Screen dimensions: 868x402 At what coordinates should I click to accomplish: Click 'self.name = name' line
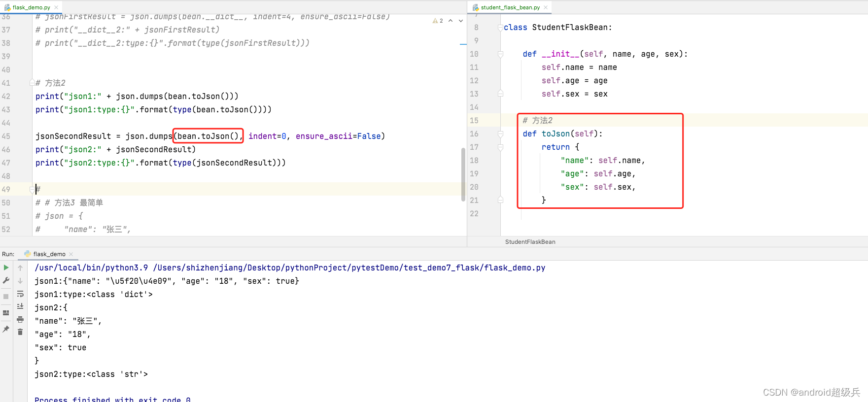[x=579, y=67]
